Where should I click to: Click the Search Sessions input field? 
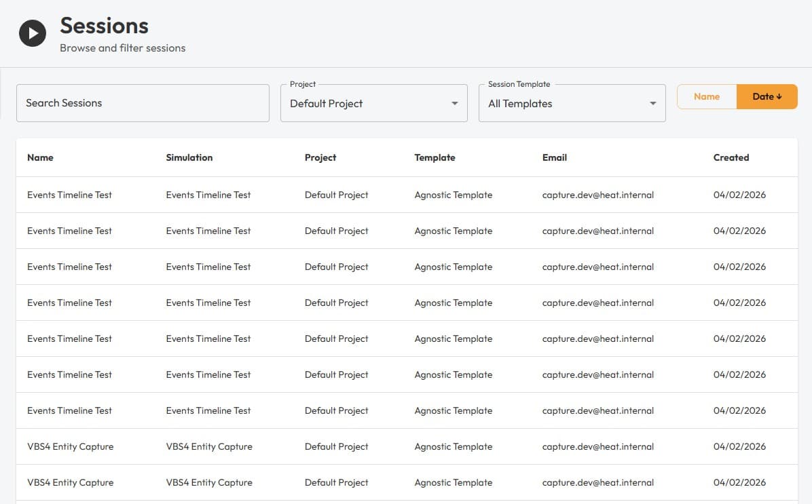143,103
